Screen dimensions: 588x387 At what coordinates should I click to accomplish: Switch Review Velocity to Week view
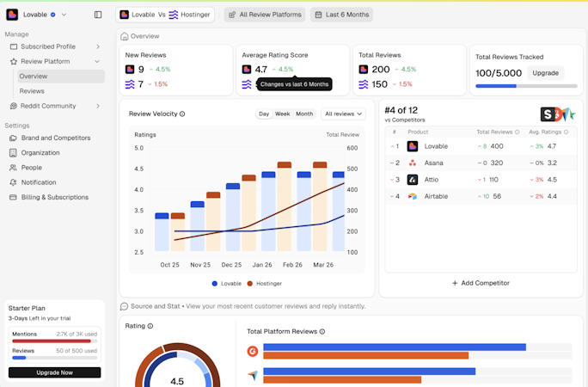pyautogui.click(x=282, y=114)
